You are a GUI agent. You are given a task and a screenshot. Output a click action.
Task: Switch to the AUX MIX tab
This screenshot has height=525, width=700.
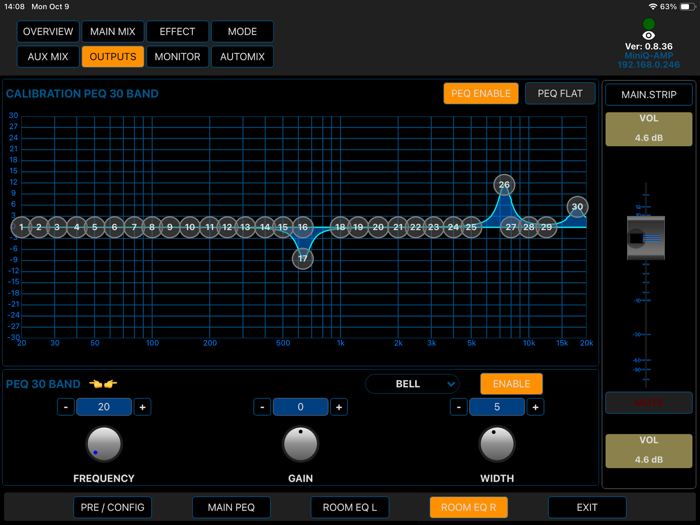pyautogui.click(x=48, y=57)
